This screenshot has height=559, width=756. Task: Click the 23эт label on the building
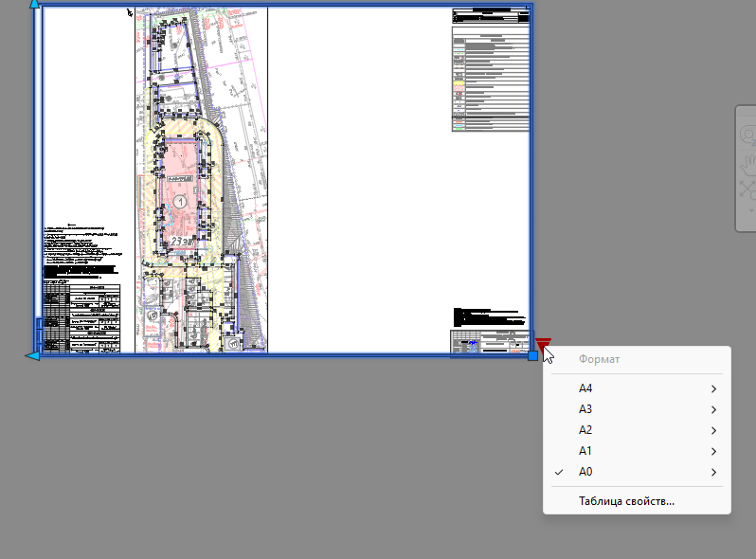[x=182, y=241]
